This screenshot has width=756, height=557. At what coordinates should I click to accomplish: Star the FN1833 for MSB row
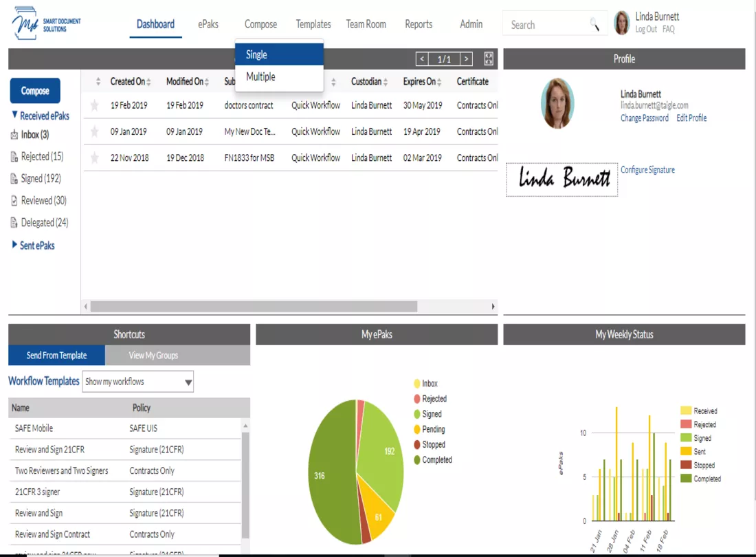(x=95, y=157)
